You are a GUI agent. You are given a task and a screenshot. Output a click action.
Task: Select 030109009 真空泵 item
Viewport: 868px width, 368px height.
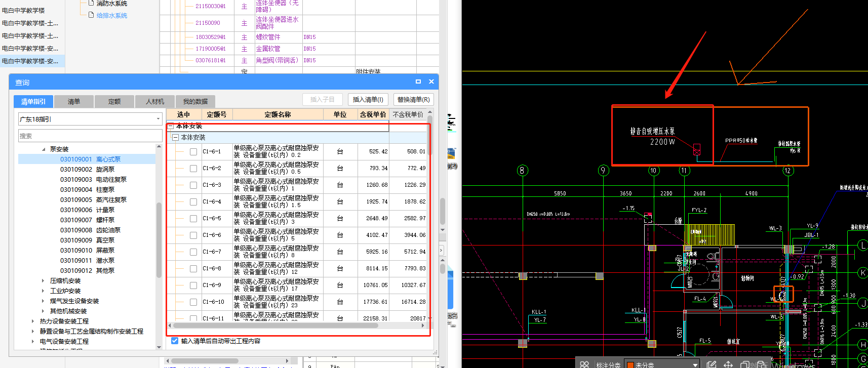(x=87, y=240)
